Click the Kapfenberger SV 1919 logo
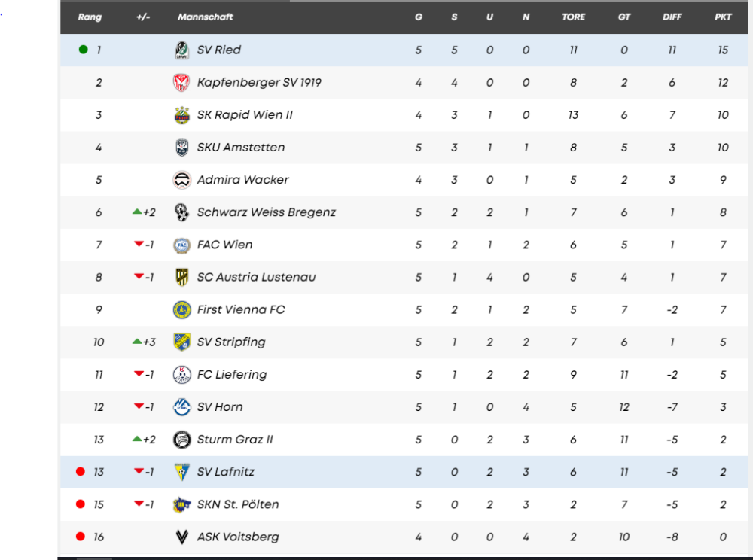 (x=181, y=83)
